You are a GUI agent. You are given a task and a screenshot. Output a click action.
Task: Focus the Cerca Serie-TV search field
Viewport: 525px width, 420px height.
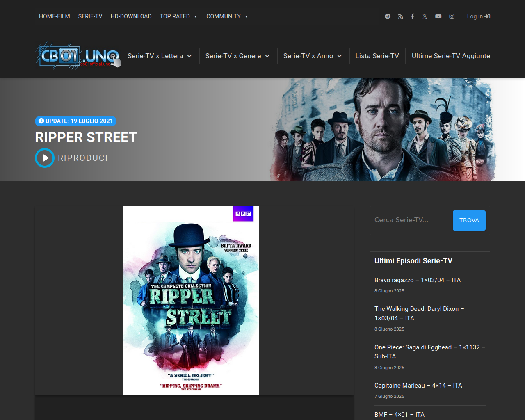411,220
